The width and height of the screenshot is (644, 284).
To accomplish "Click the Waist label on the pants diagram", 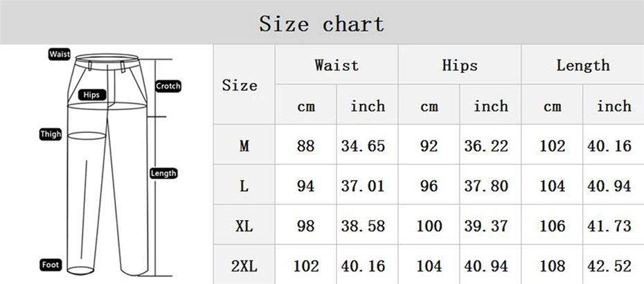I will coord(60,54).
